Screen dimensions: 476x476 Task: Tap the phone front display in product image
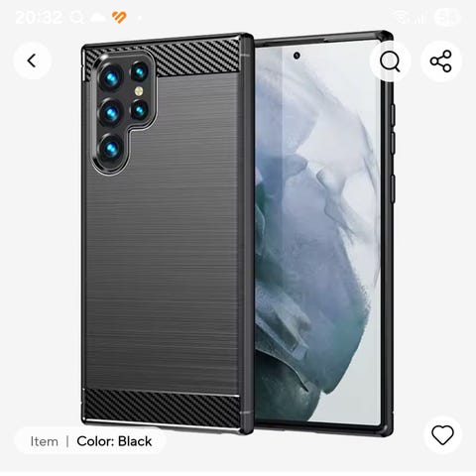click(x=317, y=231)
